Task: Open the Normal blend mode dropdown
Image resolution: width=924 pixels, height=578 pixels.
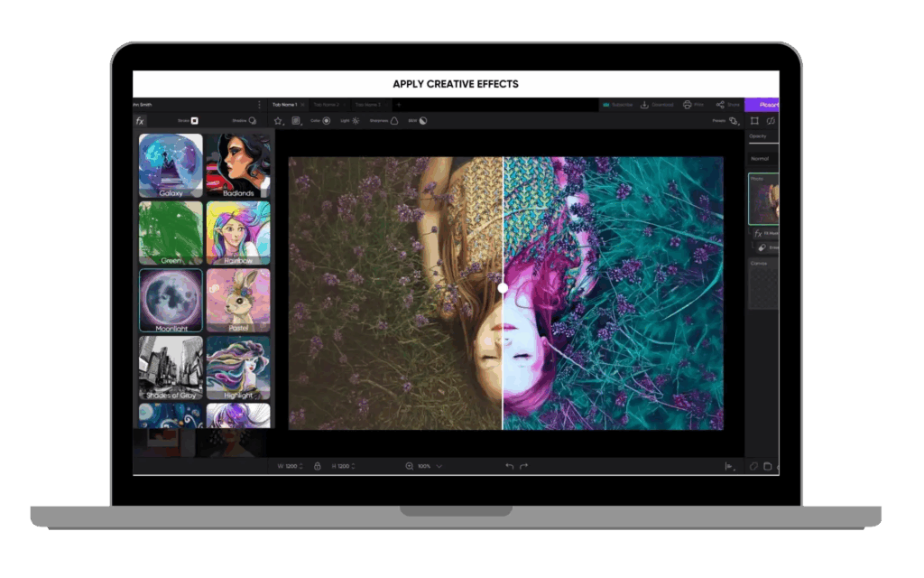Action: (x=762, y=158)
